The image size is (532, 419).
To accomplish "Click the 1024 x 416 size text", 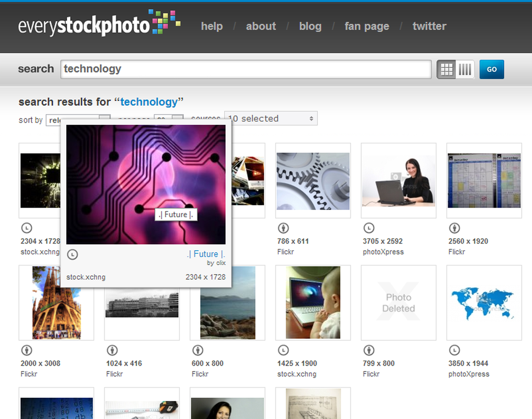I will pos(124,363).
